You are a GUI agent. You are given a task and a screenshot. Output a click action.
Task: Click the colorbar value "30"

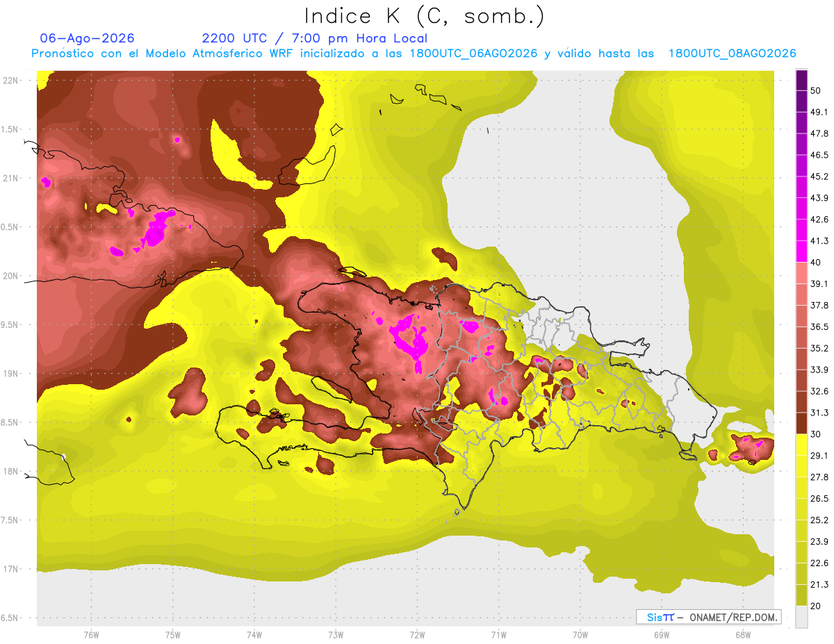(x=817, y=434)
